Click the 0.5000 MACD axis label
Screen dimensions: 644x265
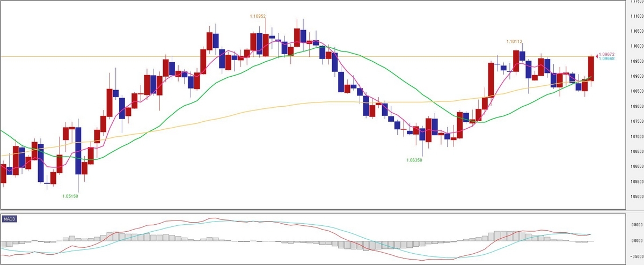[636, 225]
